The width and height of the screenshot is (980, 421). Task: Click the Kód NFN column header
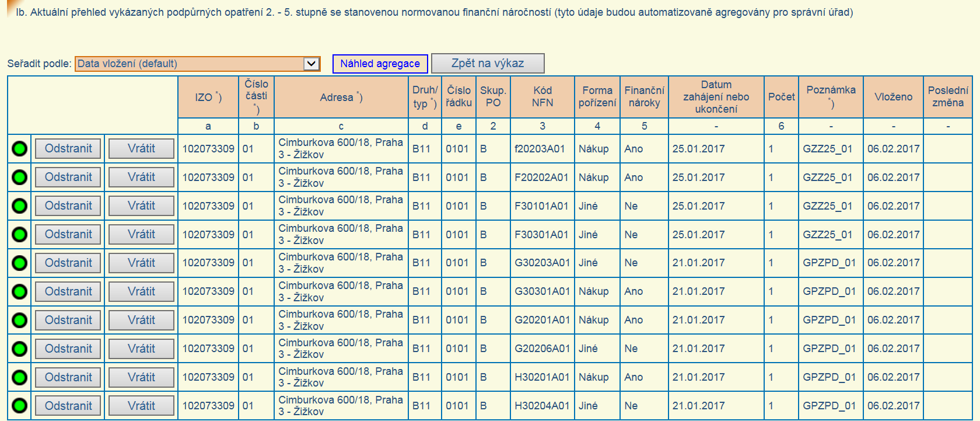click(542, 97)
